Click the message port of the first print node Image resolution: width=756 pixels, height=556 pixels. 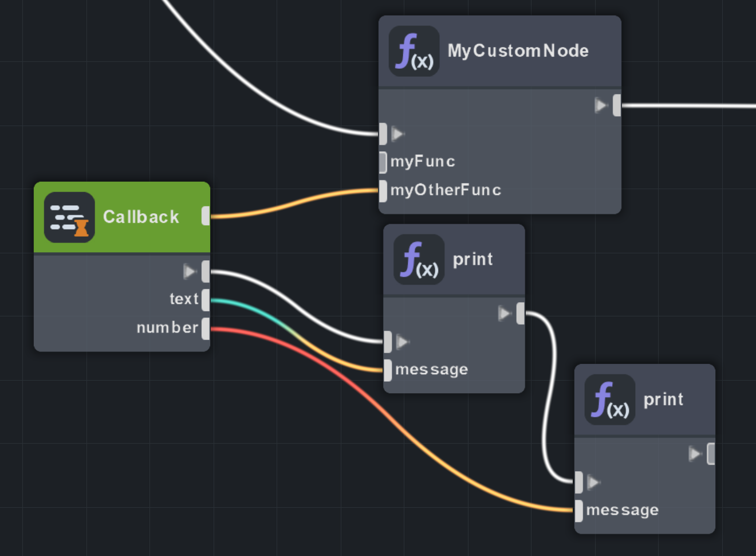[388, 370]
